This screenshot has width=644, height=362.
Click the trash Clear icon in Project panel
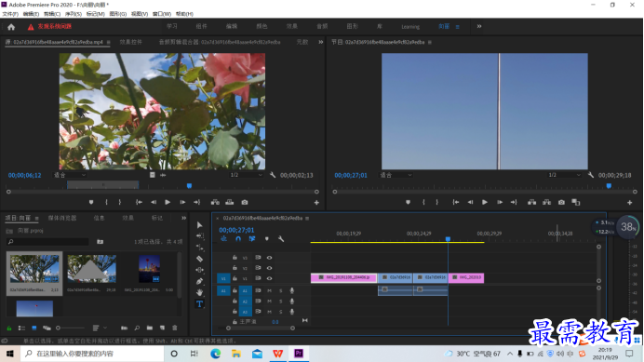(175, 328)
